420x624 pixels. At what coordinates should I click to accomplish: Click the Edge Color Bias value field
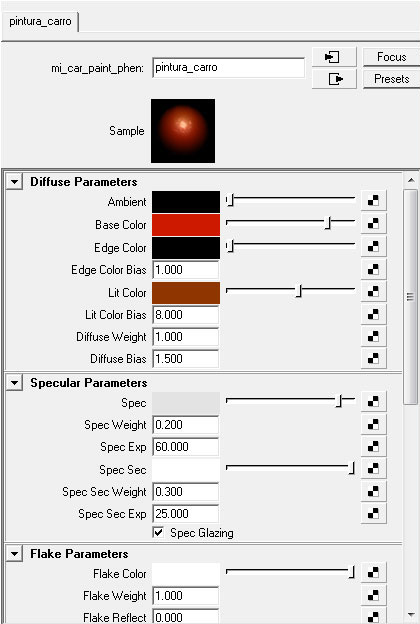(186, 270)
